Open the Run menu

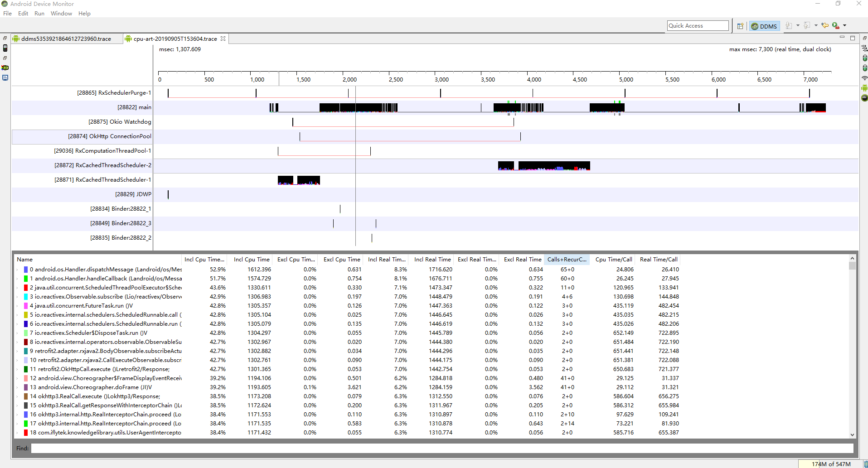(x=39, y=14)
